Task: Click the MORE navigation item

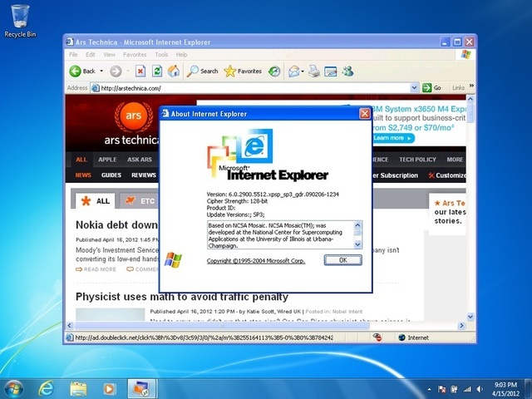Action: click(x=455, y=160)
